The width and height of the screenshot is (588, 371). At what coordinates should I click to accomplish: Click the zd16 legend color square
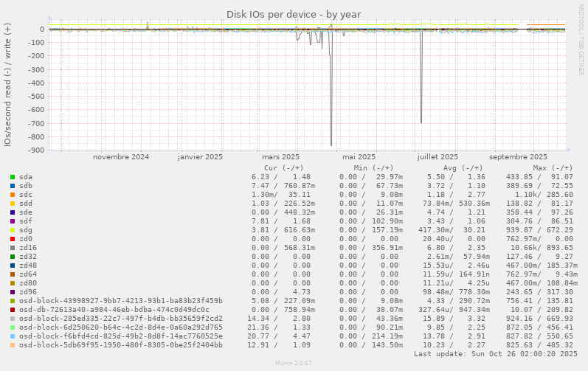(x=13, y=248)
